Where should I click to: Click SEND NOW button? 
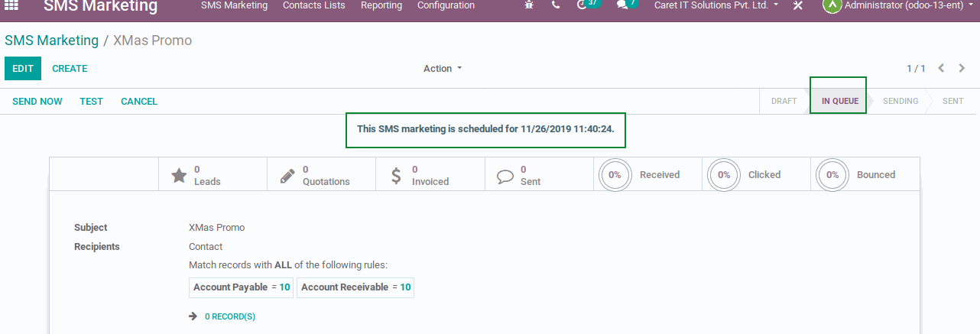pyautogui.click(x=37, y=102)
